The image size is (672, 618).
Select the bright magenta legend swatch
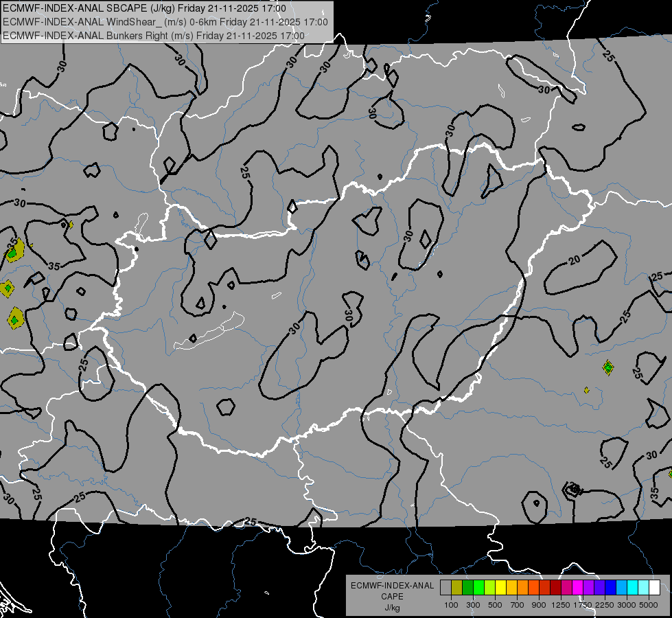(x=577, y=588)
